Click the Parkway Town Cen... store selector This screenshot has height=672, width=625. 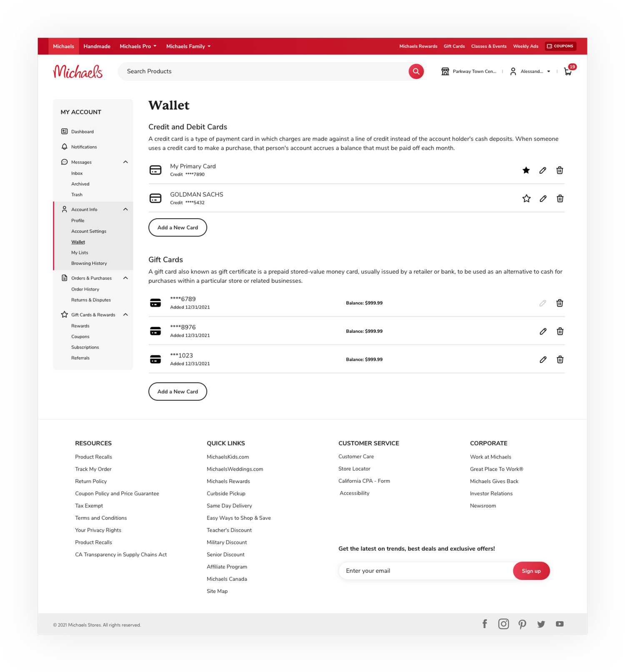(469, 71)
